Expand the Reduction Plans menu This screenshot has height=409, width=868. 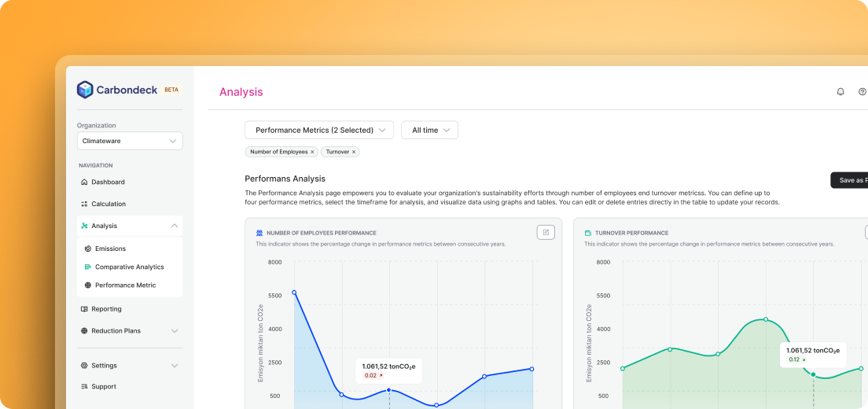[x=174, y=331]
